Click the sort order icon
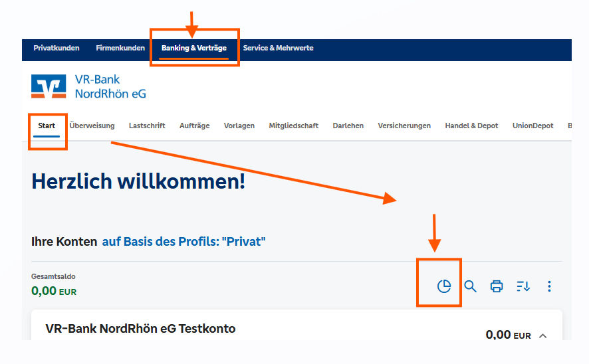The height and width of the screenshot is (364, 589). pyautogui.click(x=523, y=286)
